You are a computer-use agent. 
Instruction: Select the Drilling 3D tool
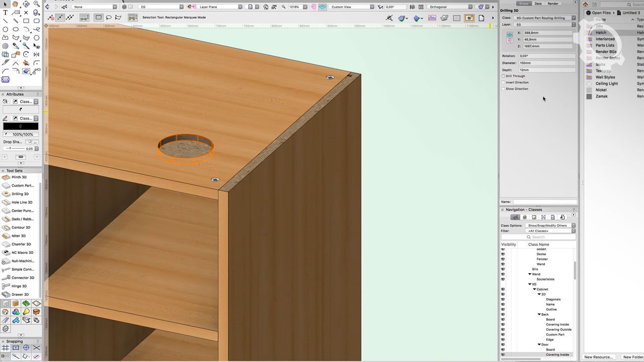[x=20, y=194]
